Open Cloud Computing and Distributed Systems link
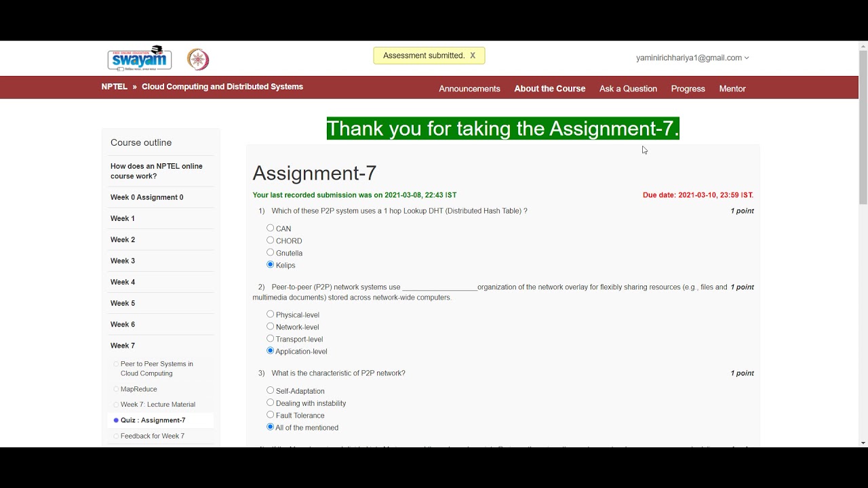This screenshot has height=488, width=868. tap(222, 87)
